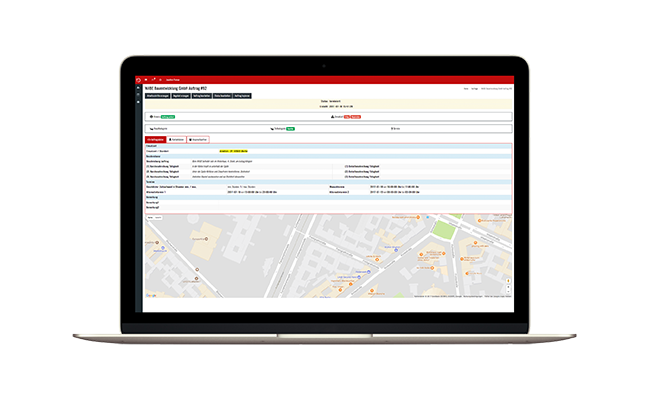Click the green status badge beside globe icon
This screenshot has height=400, width=650.
[x=168, y=117]
